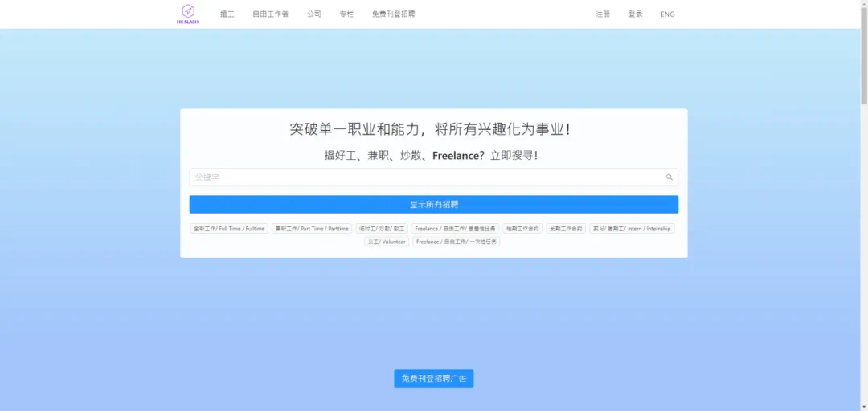Switch language to ENG
The image size is (868, 411).
point(668,14)
